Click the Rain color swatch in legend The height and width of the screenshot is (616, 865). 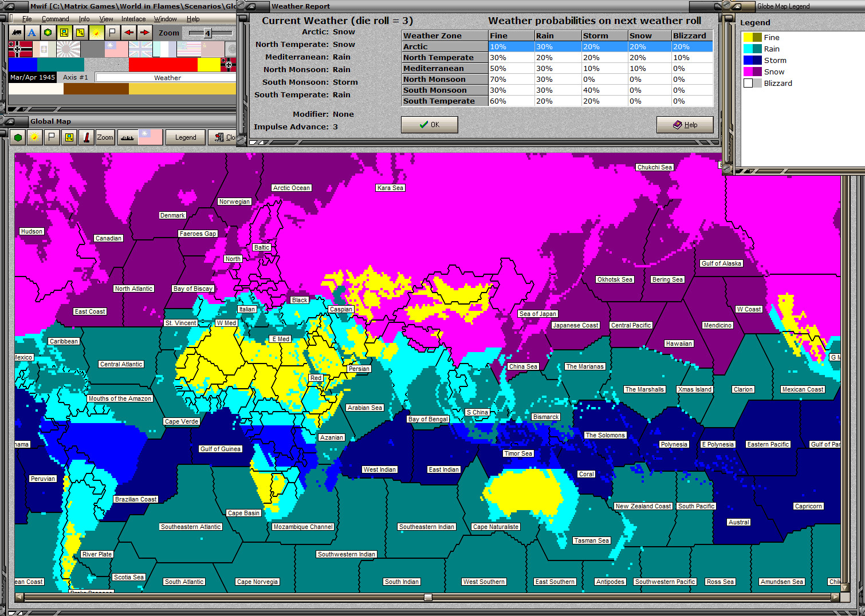(x=753, y=49)
